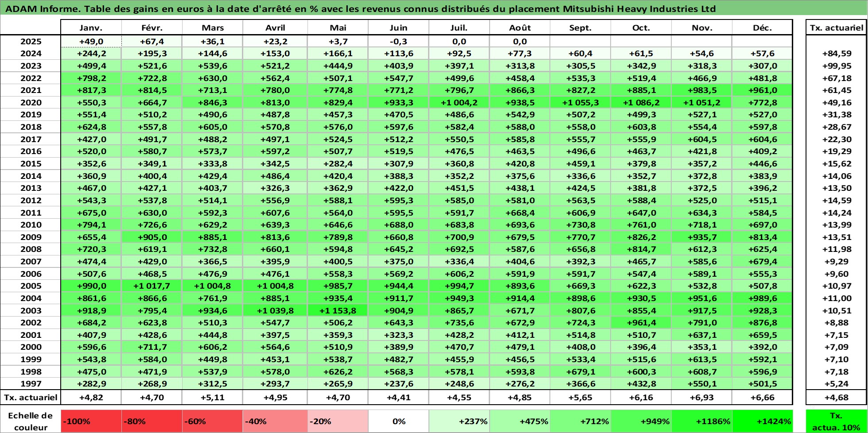Click the 1997 row label
868x433 pixels.
tap(31, 384)
